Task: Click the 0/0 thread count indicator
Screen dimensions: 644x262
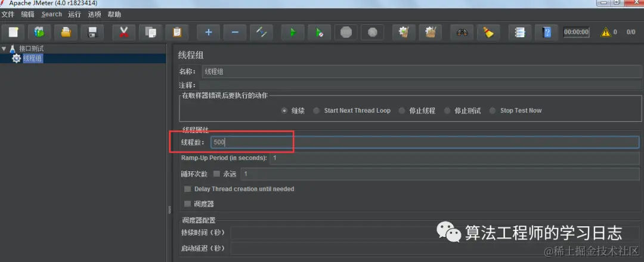Action: point(631,32)
